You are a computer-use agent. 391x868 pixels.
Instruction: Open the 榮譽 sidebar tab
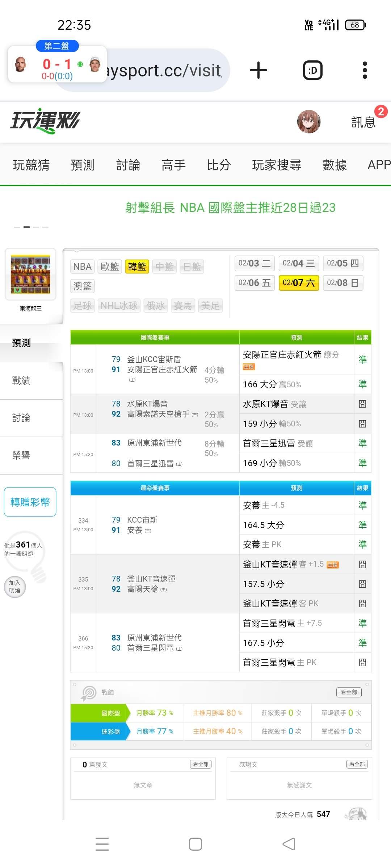point(31,456)
